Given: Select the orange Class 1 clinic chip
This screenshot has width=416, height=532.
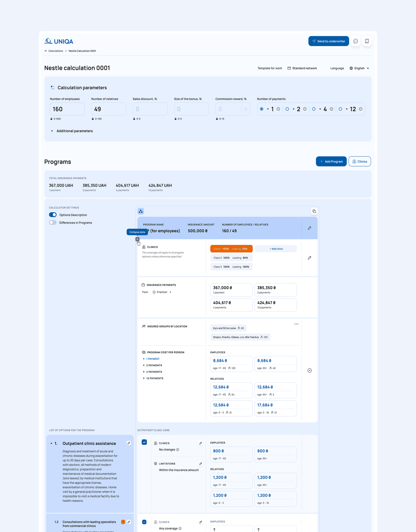Looking at the screenshot, I should coord(231,249).
